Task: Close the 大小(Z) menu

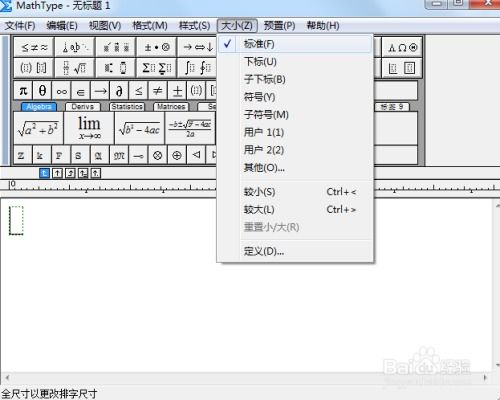Action: coord(237,26)
